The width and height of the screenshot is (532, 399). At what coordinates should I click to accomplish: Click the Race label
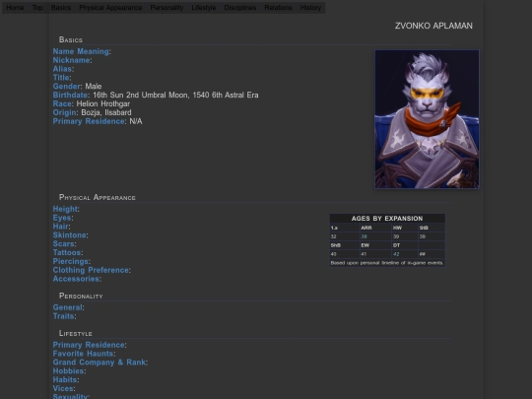tap(62, 103)
